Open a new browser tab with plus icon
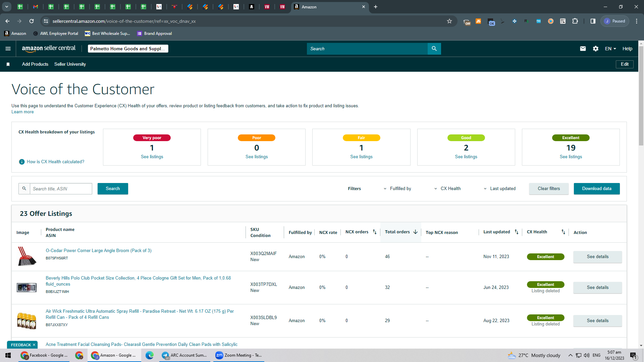 pos(376,7)
